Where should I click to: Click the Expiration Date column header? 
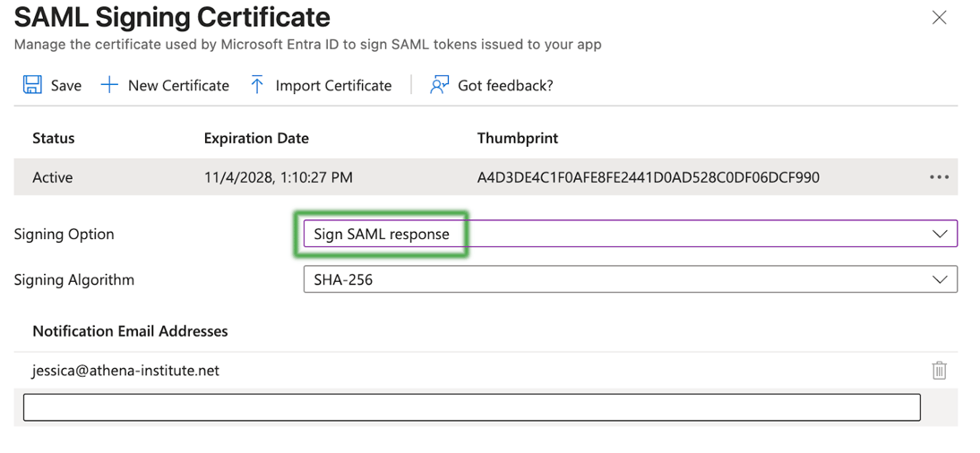point(256,138)
